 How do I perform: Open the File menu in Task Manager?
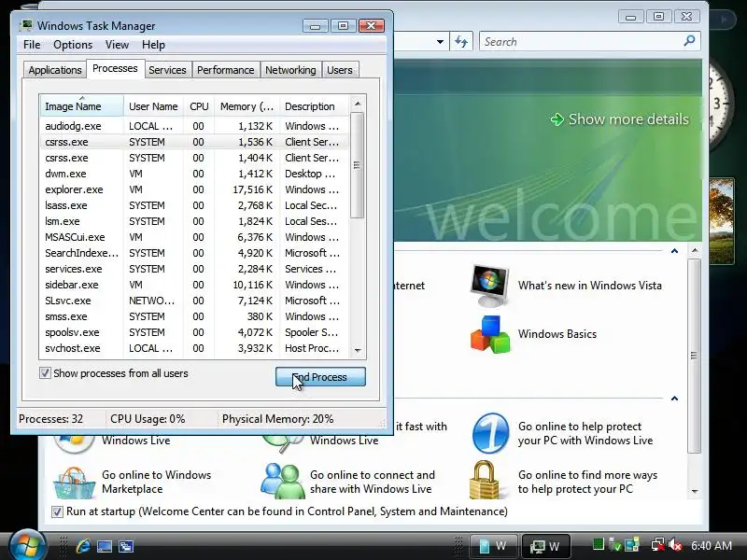pos(32,45)
